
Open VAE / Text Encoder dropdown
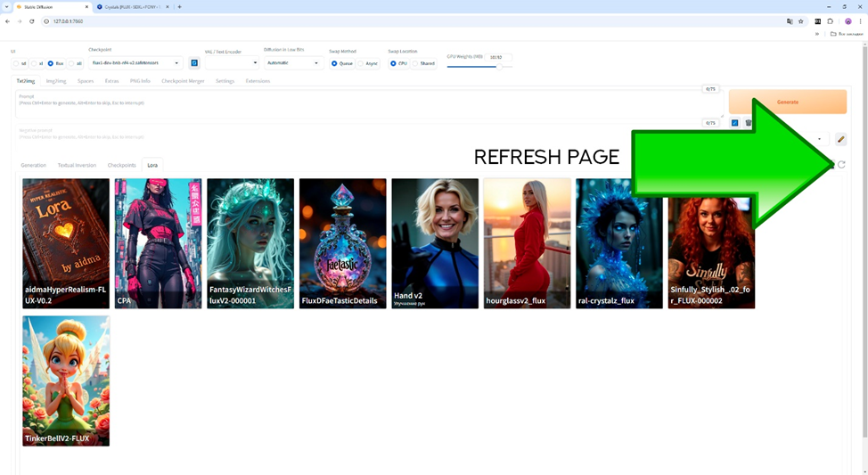point(232,63)
